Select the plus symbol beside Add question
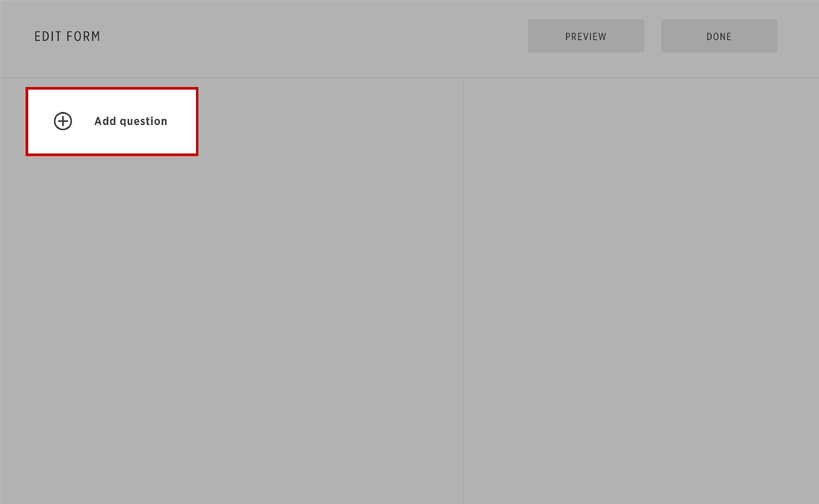The image size is (819, 504). point(63,121)
